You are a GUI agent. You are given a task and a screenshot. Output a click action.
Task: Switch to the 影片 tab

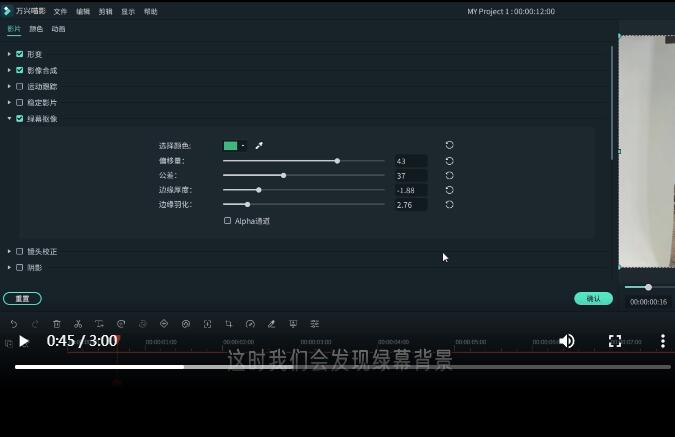pyautogui.click(x=14, y=29)
